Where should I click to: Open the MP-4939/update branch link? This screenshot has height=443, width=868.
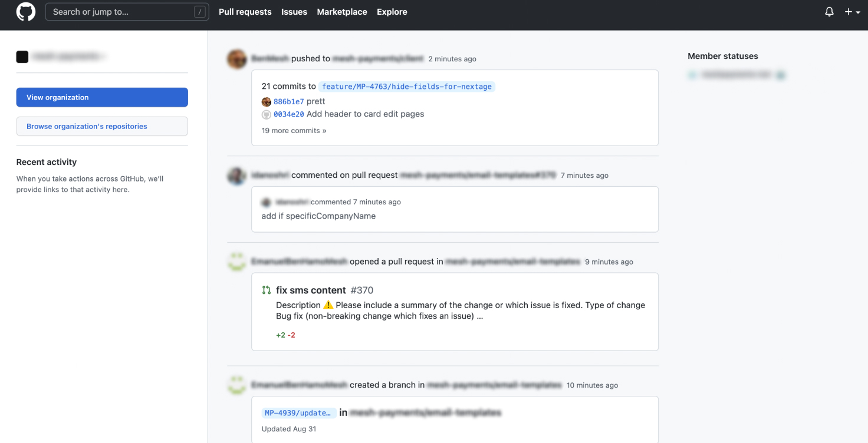click(x=300, y=413)
